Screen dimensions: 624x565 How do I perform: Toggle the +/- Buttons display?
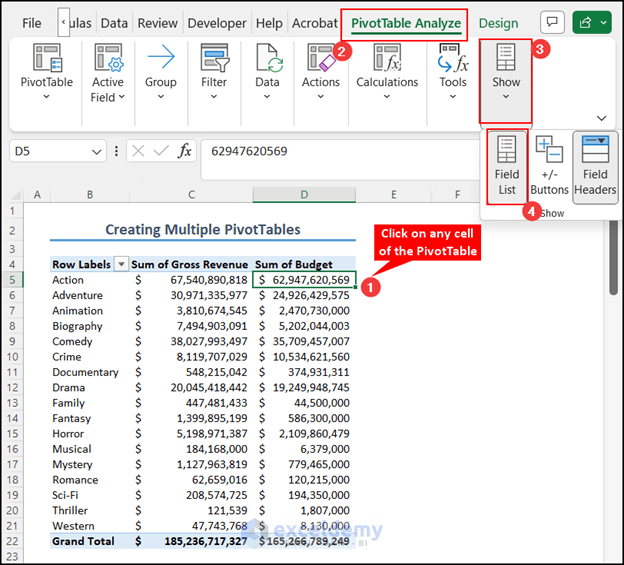tap(549, 166)
